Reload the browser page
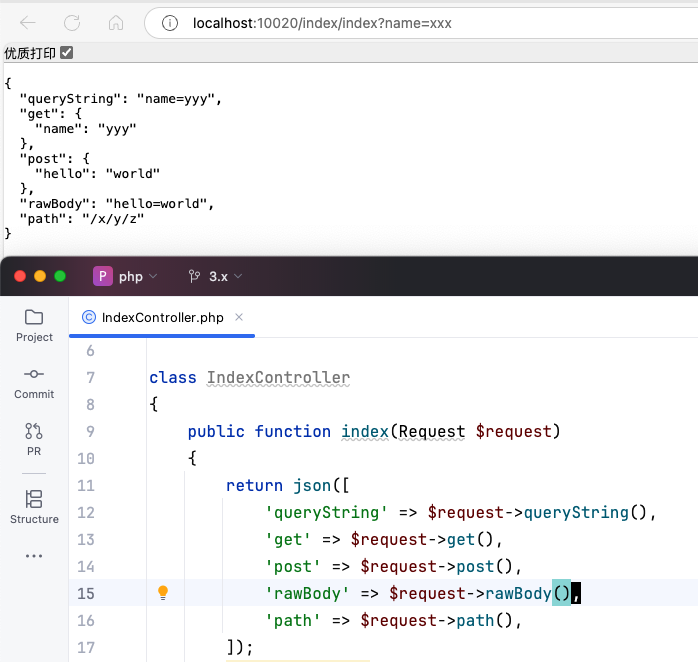698x662 pixels. (x=72, y=23)
